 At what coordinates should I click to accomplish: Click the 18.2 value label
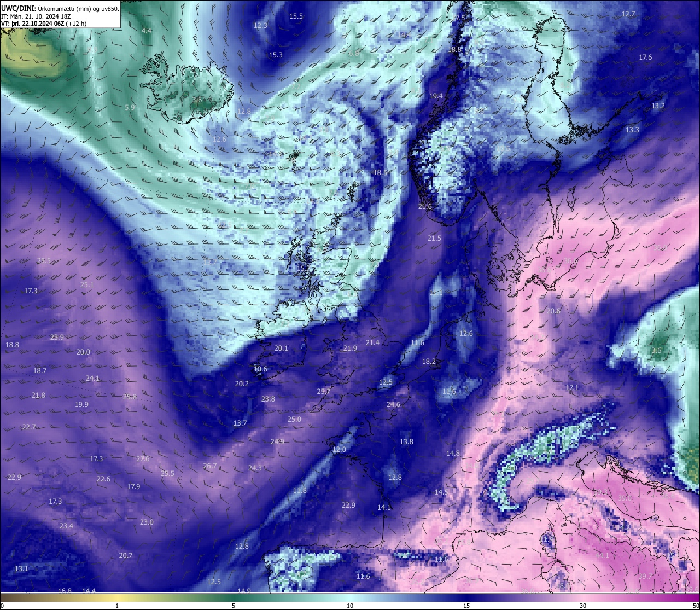tap(429, 361)
